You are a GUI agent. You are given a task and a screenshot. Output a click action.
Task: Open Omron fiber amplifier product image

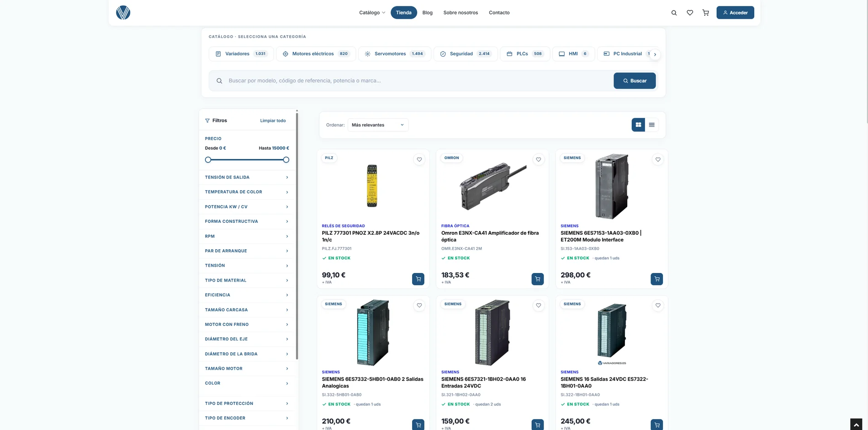(x=492, y=186)
